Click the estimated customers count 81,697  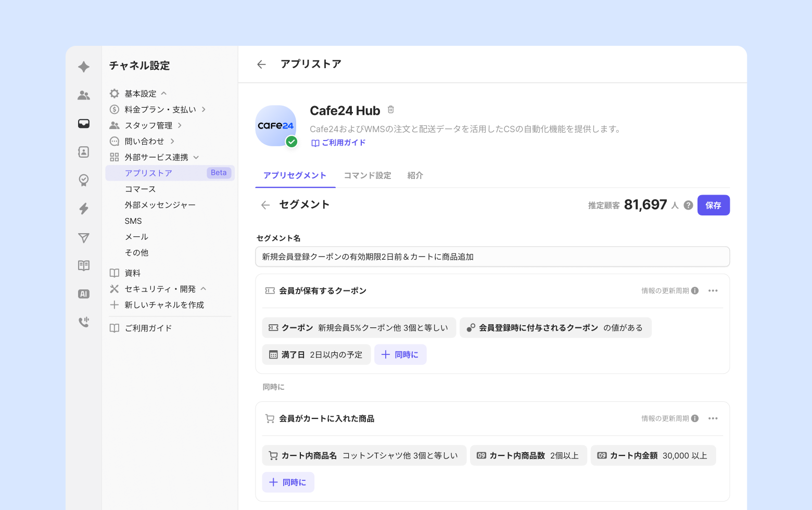[x=645, y=205]
